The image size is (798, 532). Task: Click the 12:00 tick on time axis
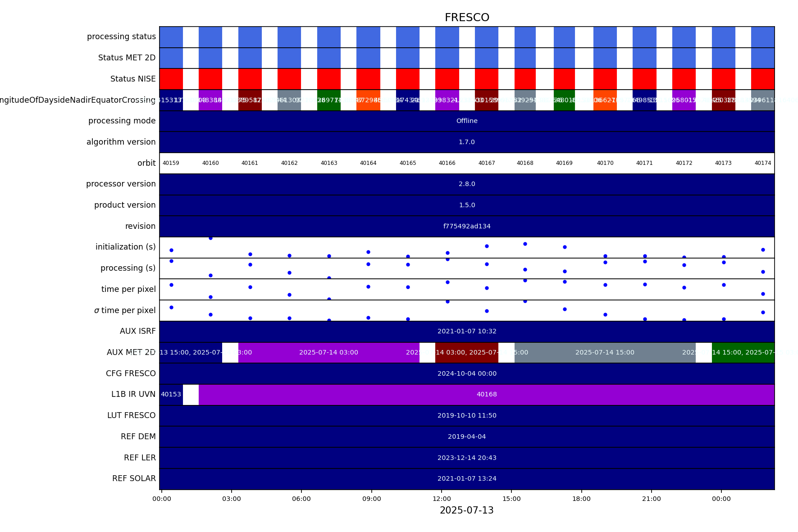tap(442, 499)
